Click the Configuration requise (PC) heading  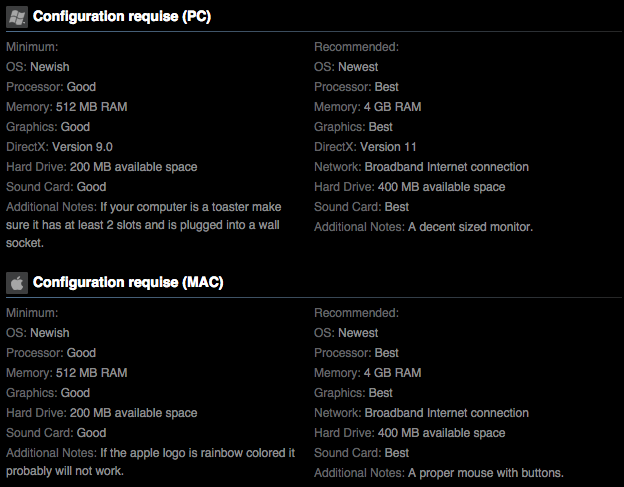pos(122,16)
